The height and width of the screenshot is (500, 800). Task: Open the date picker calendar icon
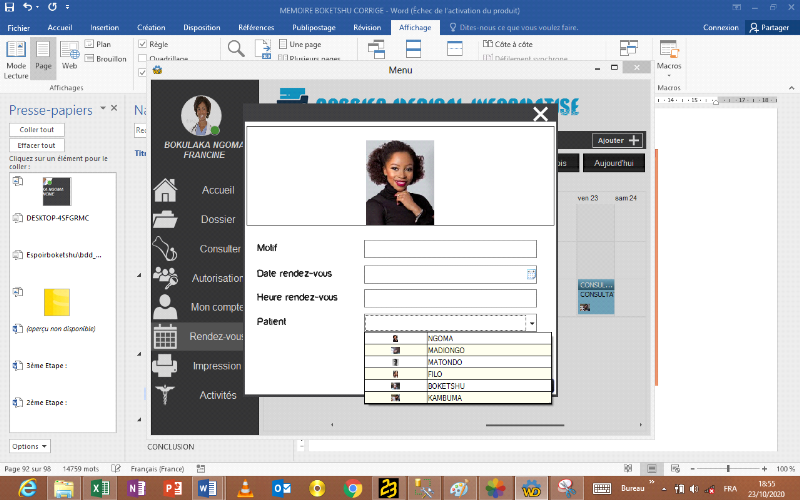[x=531, y=274]
